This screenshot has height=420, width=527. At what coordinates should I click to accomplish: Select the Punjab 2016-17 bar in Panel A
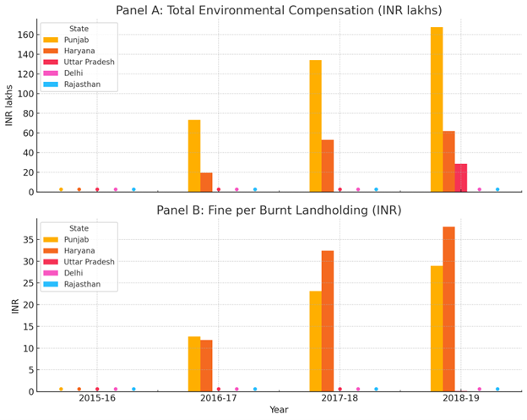[x=194, y=155]
